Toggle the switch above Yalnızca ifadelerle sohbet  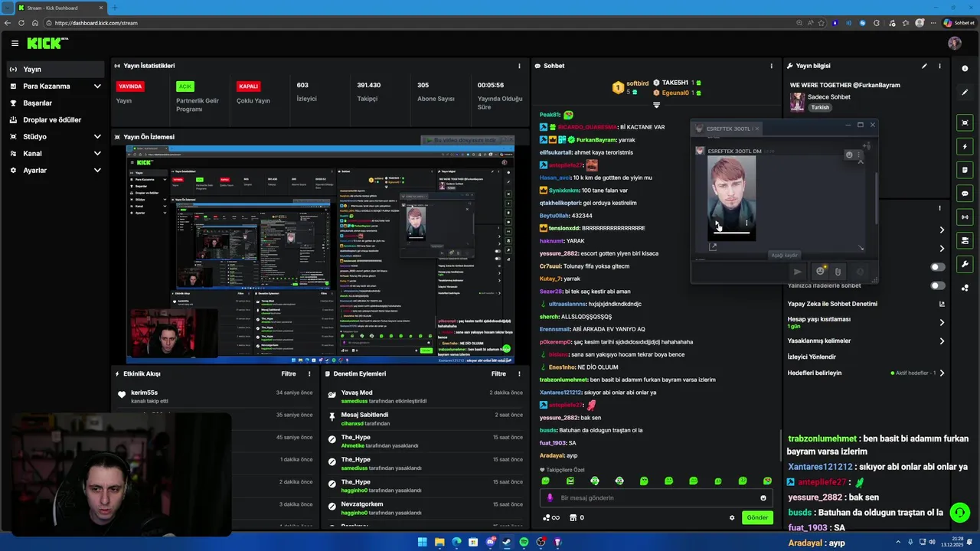(938, 267)
